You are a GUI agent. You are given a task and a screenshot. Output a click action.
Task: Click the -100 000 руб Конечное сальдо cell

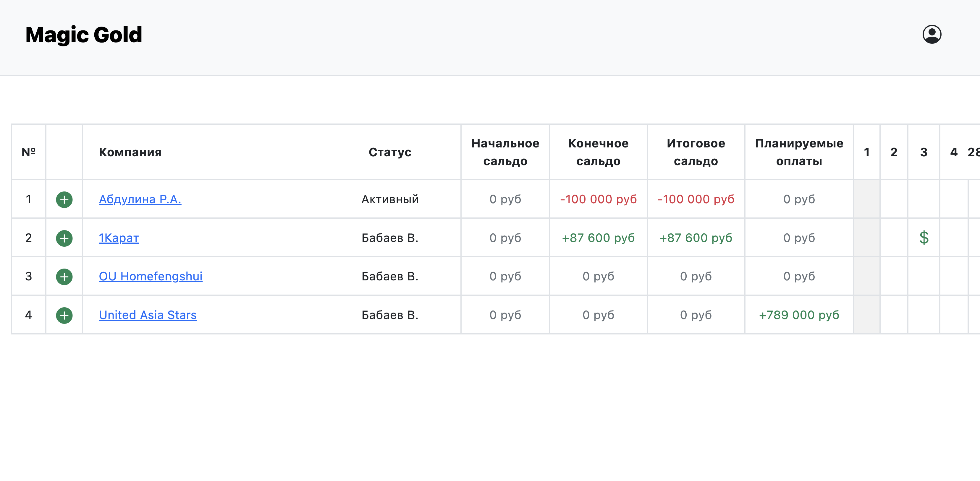[598, 199]
